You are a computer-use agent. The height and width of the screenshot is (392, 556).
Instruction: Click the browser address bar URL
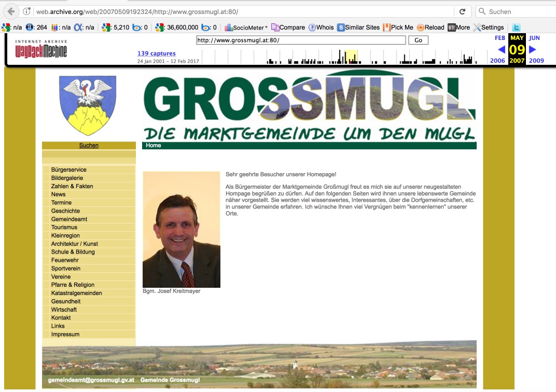click(137, 12)
